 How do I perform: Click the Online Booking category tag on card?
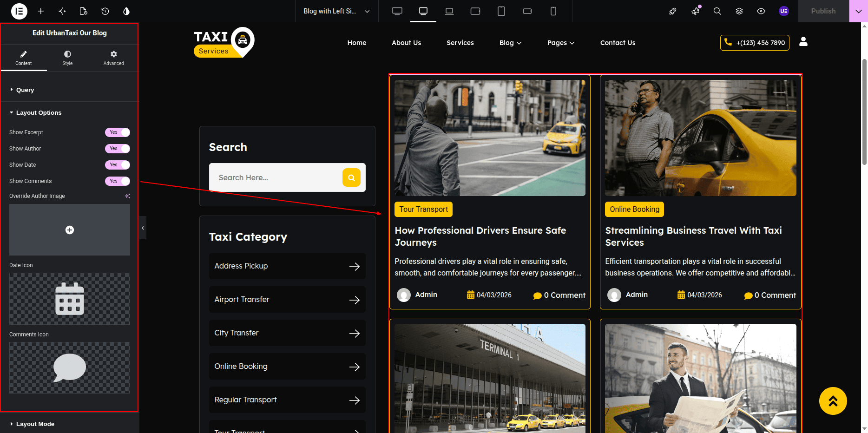point(634,210)
